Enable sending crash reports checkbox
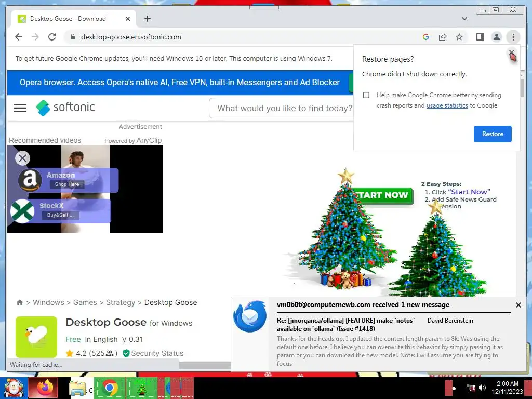 click(x=366, y=95)
